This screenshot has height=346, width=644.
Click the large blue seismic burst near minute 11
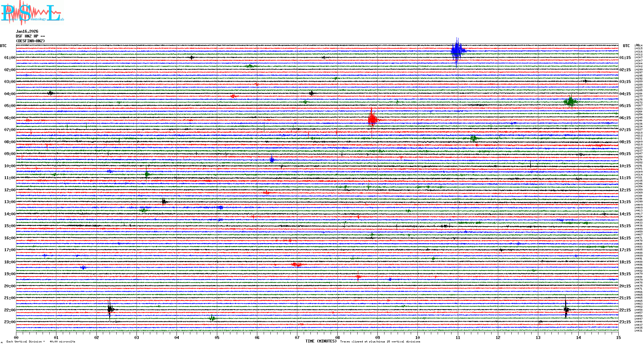(x=457, y=51)
